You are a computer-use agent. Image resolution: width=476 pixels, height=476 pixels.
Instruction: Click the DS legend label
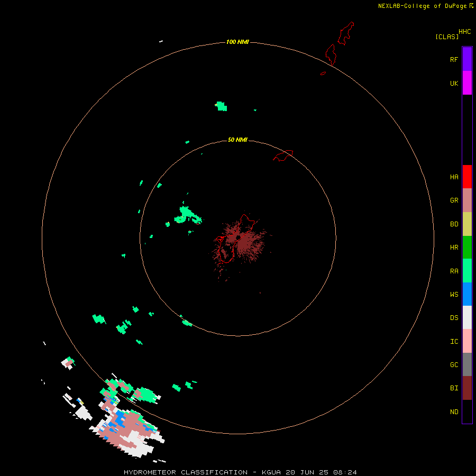[454, 318]
